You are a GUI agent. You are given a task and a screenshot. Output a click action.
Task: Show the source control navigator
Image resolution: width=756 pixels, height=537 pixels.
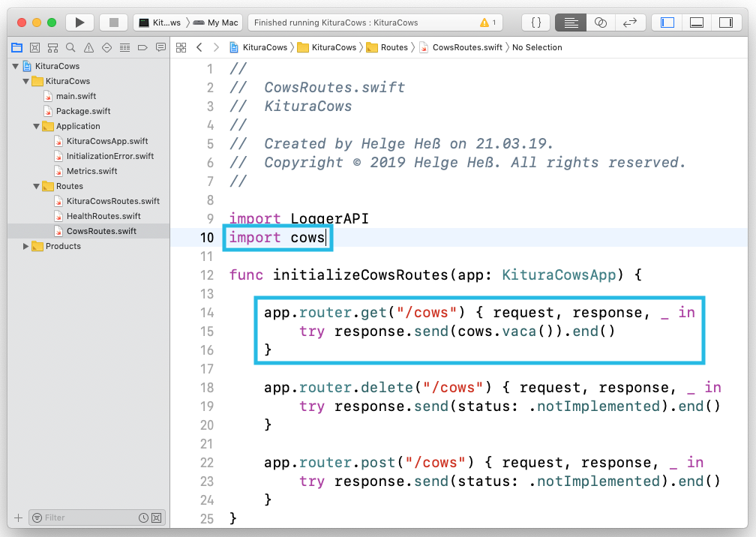(x=34, y=47)
